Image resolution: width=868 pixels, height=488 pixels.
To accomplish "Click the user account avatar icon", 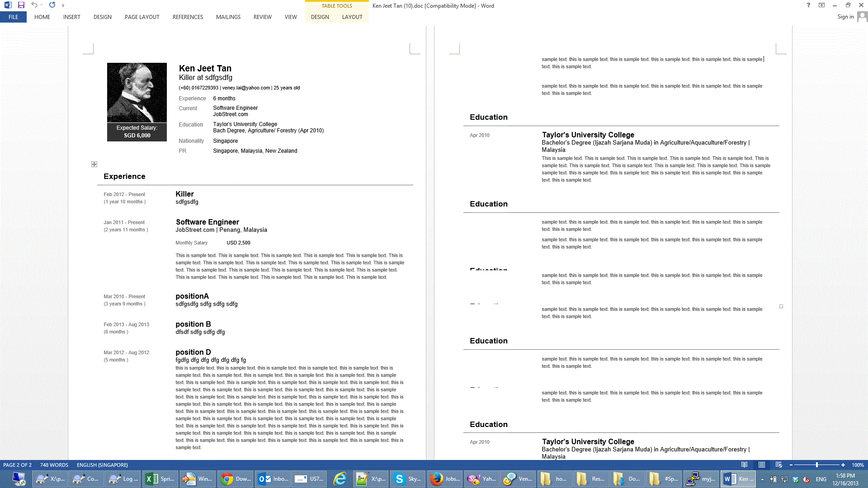I will click(862, 17).
